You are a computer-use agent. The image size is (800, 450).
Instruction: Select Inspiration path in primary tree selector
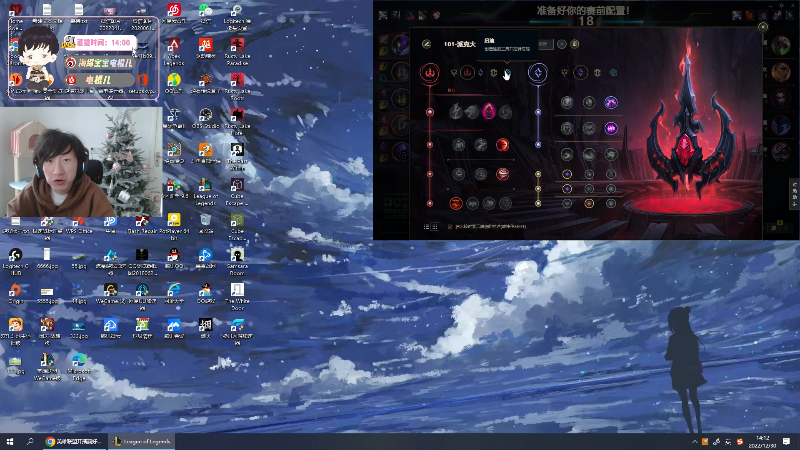[507, 73]
